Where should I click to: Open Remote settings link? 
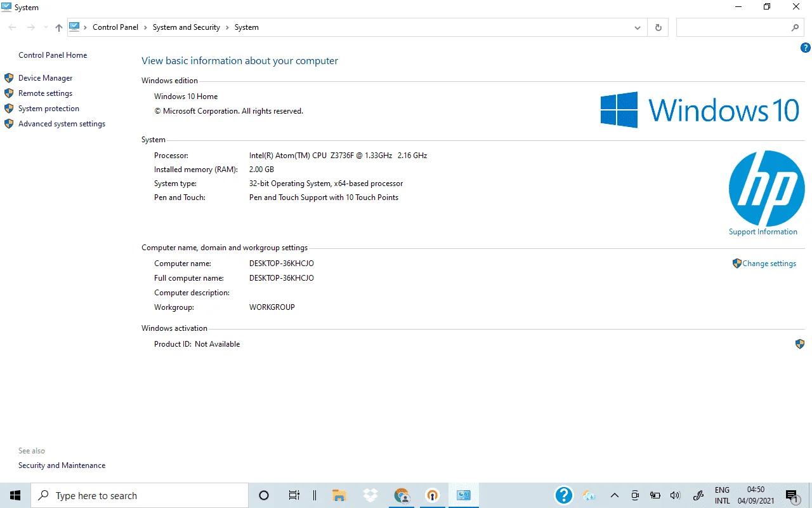[x=45, y=93]
